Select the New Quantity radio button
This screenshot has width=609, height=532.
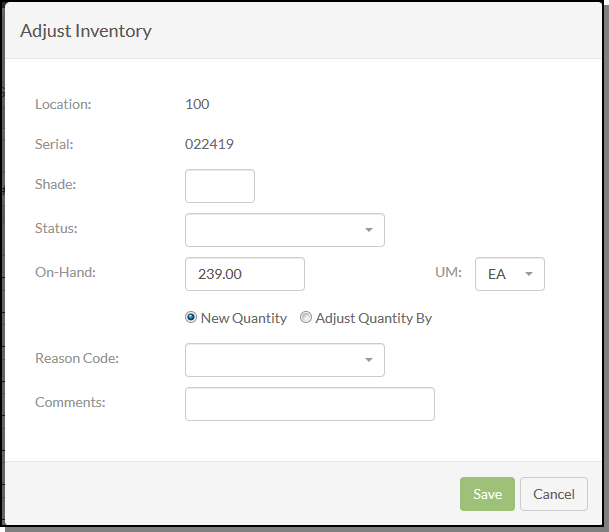click(191, 317)
